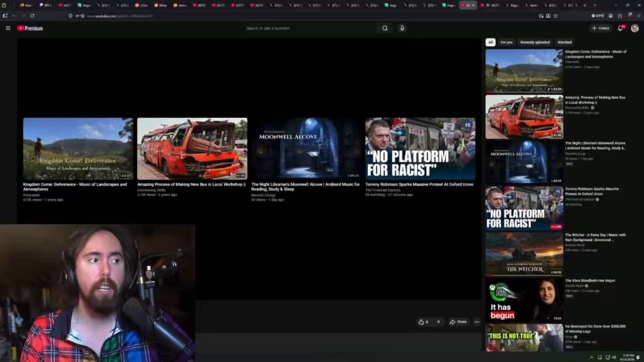Select the Recently uploaded filter chip
This screenshot has height=362, width=644.
coord(535,42)
